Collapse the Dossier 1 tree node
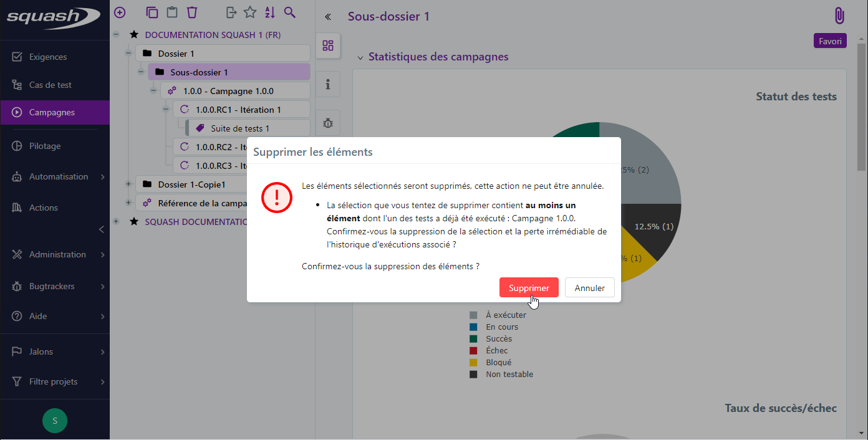Screen dimensions: 868x440 [128, 54]
